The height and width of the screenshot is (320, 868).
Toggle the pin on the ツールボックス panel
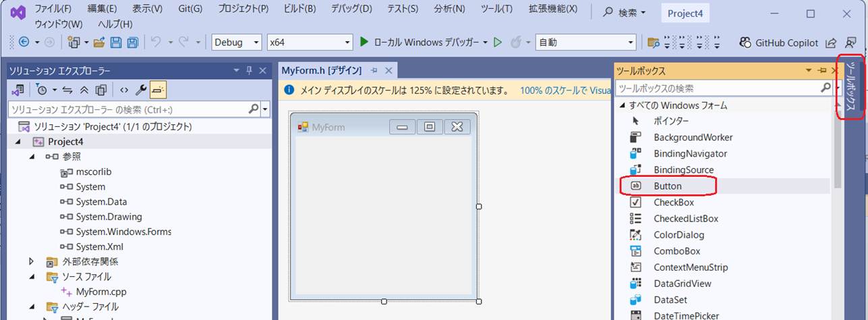tap(822, 70)
